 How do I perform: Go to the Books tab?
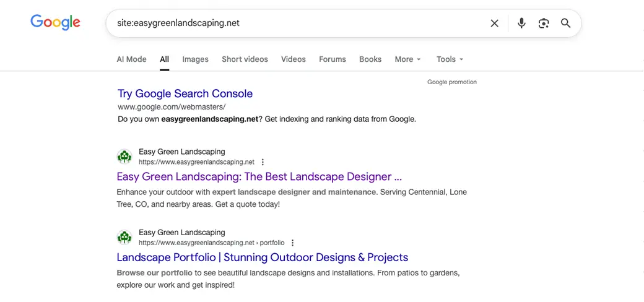point(370,59)
